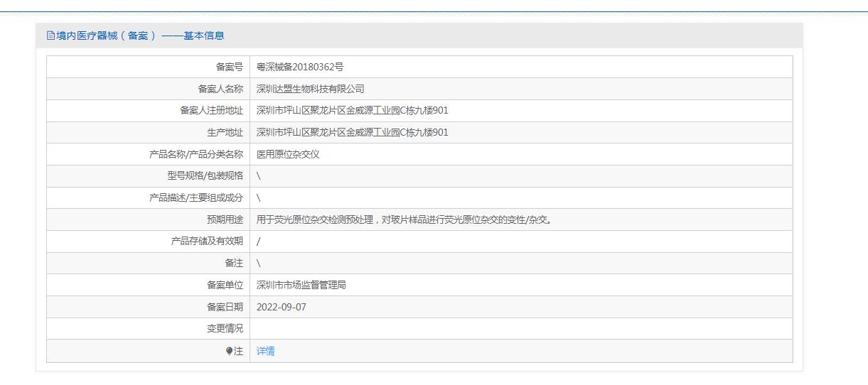Click the 产品描述/主要组成成分 label

pos(196,198)
